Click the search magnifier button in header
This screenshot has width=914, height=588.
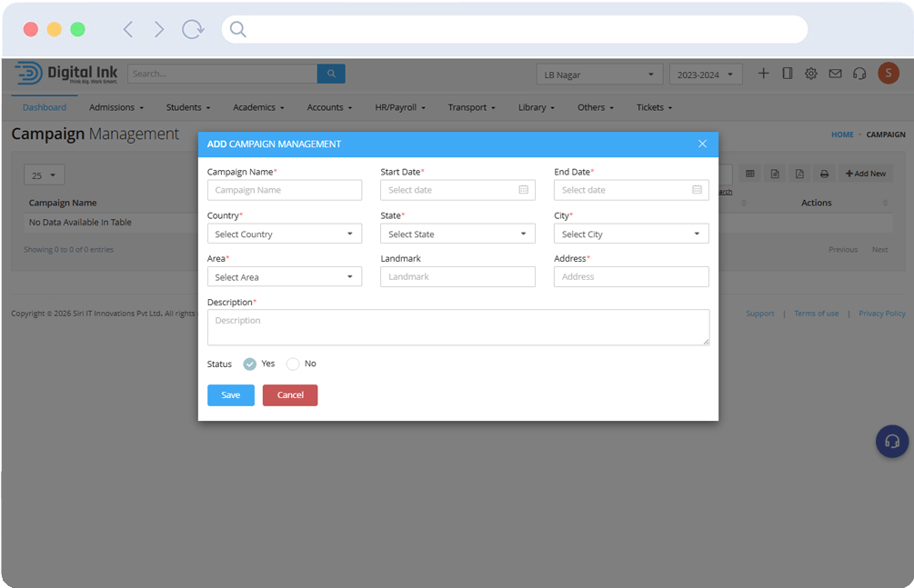pyautogui.click(x=331, y=74)
